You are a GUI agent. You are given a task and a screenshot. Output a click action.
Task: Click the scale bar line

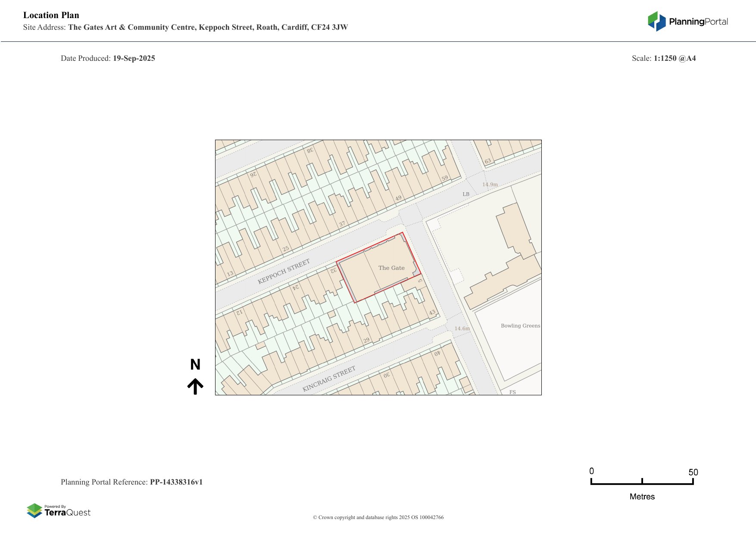pos(642,484)
